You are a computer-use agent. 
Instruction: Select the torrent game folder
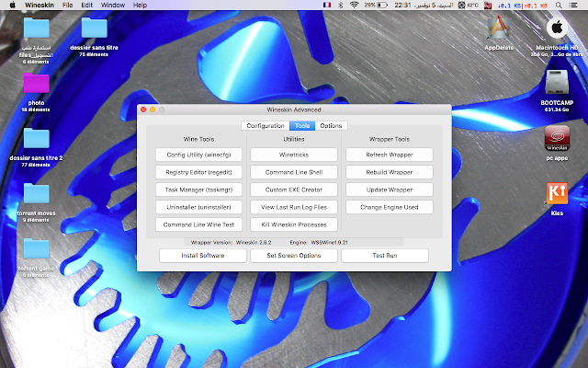(37, 249)
